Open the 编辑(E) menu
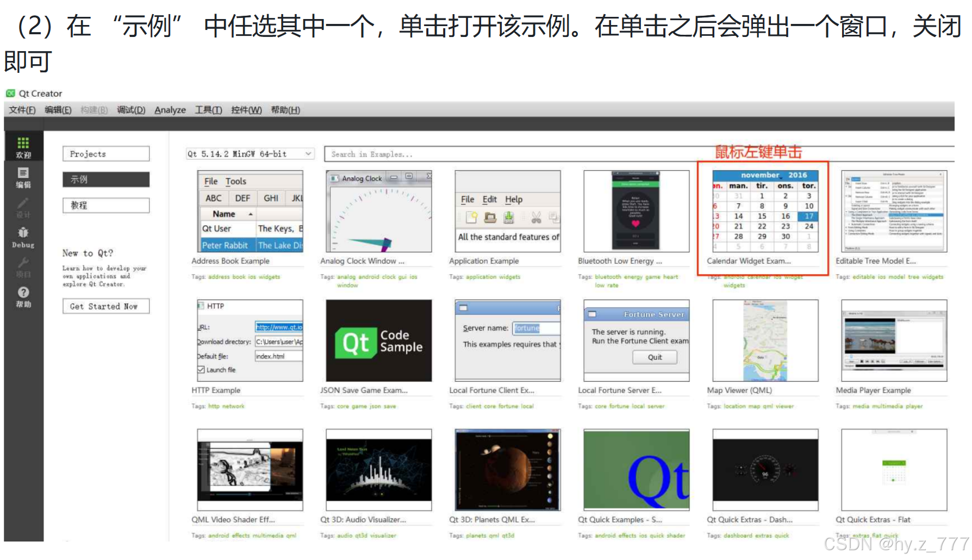This screenshot has width=972, height=560. click(58, 110)
